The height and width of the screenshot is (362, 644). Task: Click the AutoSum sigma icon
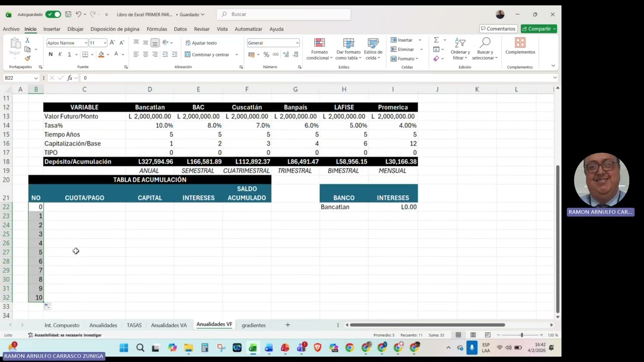(x=436, y=40)
